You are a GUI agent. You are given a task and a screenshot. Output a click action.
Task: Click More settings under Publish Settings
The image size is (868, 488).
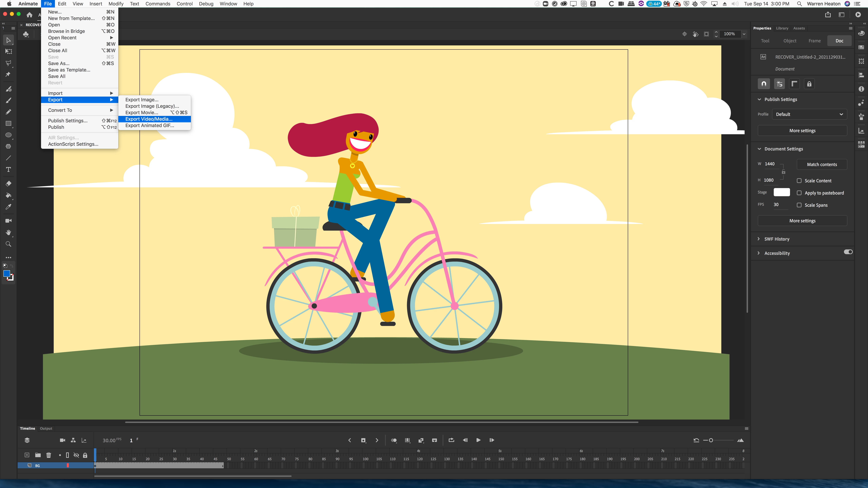pos(802,131)
